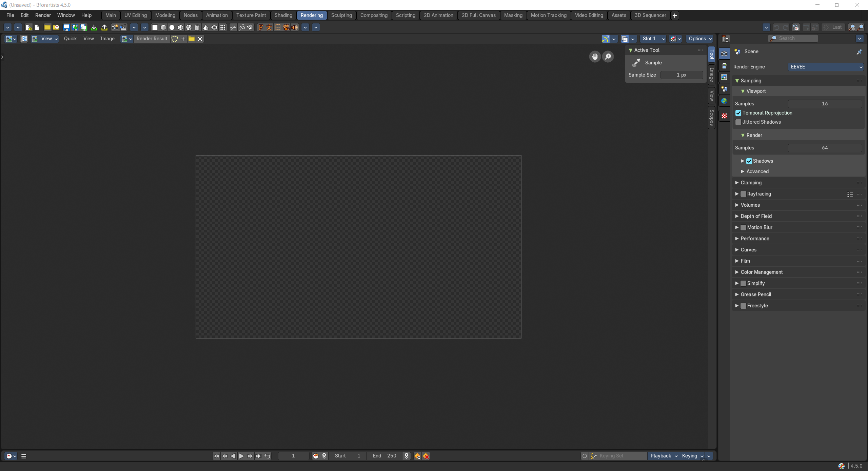This screenshot has width=868, height=471.
Task: Expand the Color Management panel
Action: coord(798,272)
